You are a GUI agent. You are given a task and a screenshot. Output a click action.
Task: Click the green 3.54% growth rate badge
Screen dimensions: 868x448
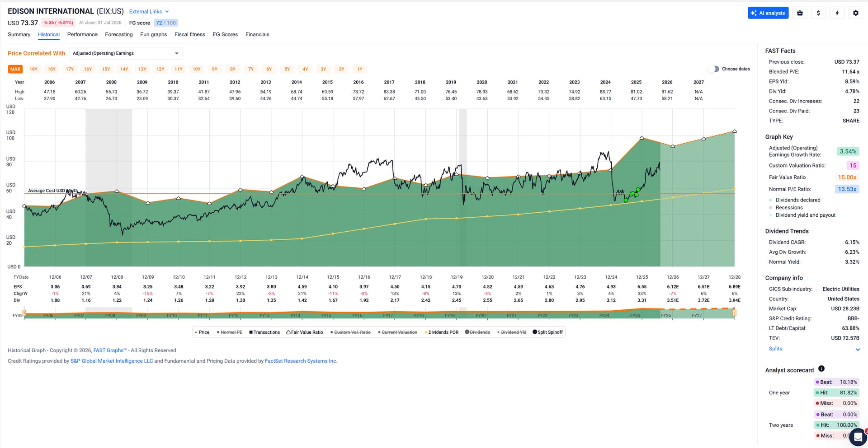pyautogui.click(x=848, y=152)
